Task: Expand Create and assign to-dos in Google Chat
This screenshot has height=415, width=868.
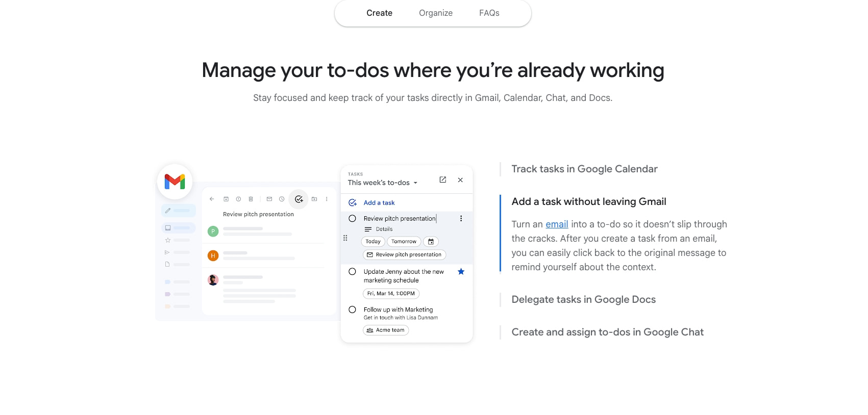Action: coord(607,332)
